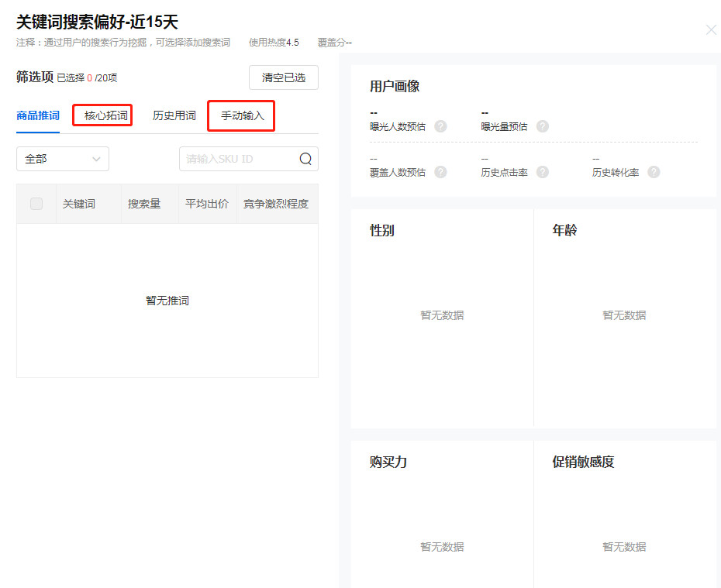The height and width of the screenshot is (588, 721).
Task: Click the 清空已选 button
Action: 284,77
